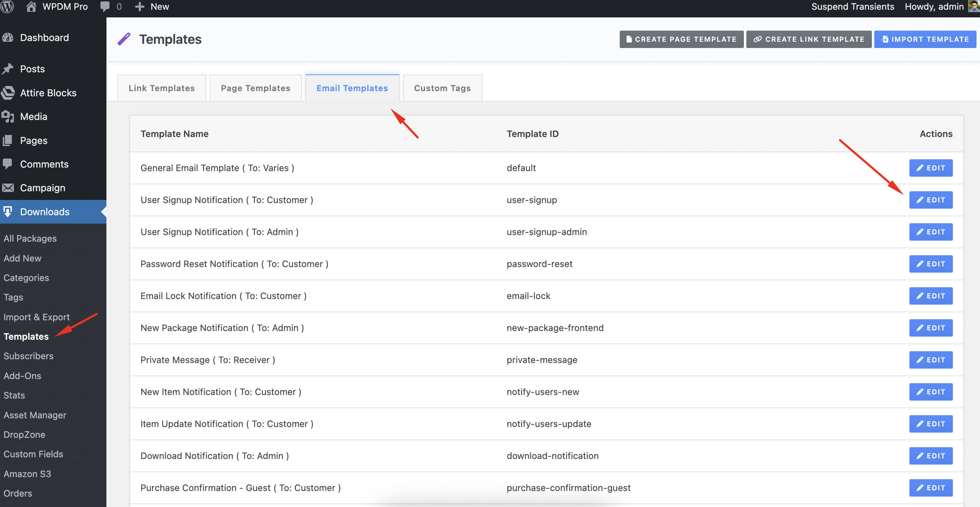Click the purple pencil icon beside Templates
The image size is (980, 507).
coord(124,39)
